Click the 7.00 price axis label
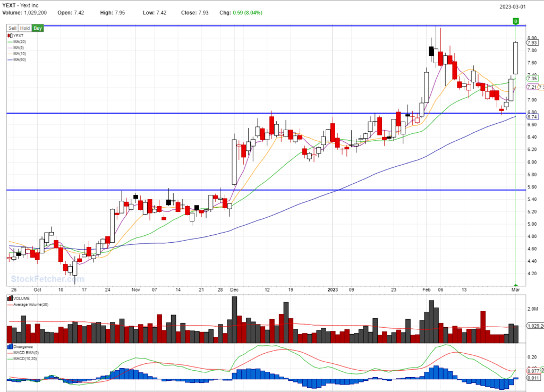The height and width of the screenshot is (392, 544). pos(532,100)
